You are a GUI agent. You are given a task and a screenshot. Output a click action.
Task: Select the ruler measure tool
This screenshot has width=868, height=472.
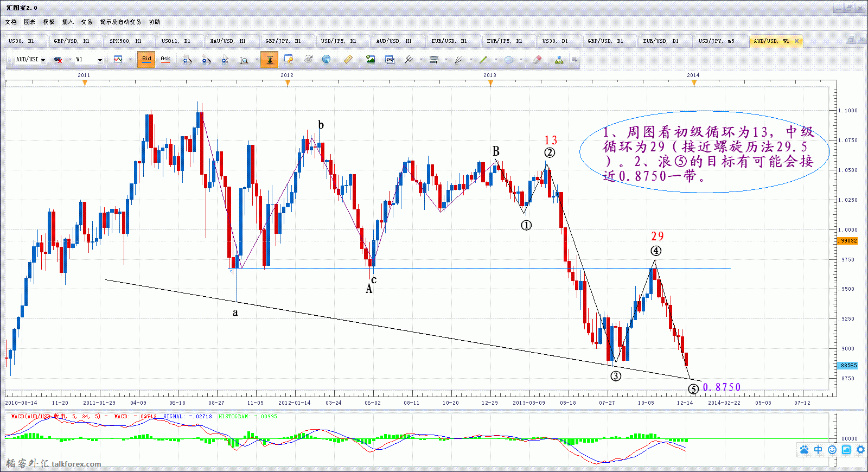348,60
